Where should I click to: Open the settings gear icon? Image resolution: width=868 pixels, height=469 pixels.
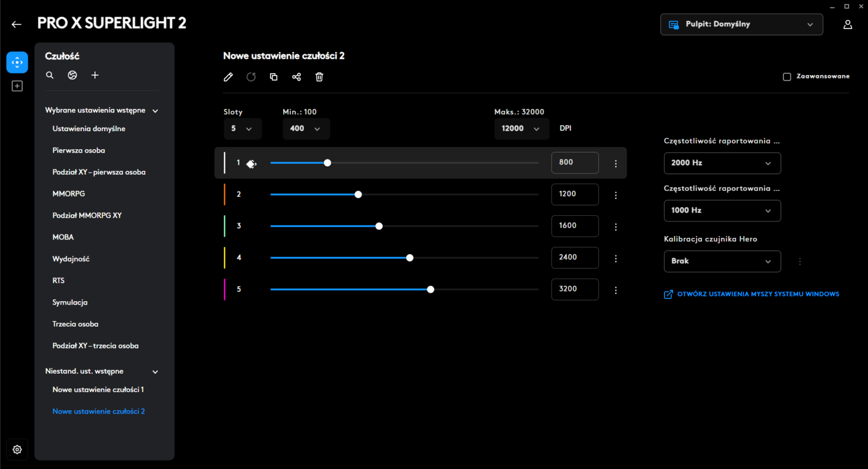point(17,450)
